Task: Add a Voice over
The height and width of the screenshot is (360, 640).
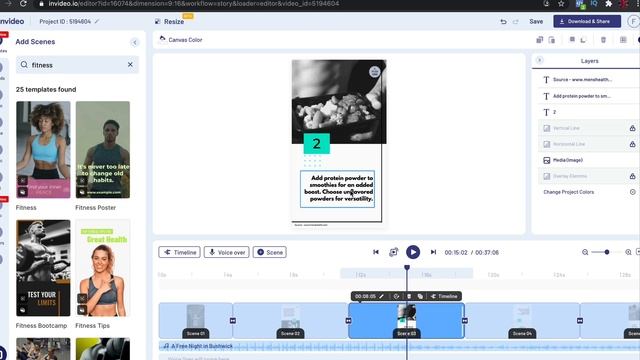Action: (x=227, y=252)
